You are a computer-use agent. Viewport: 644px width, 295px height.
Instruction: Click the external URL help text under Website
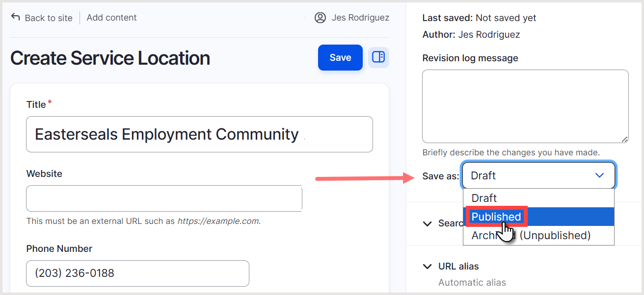point(143,221)
